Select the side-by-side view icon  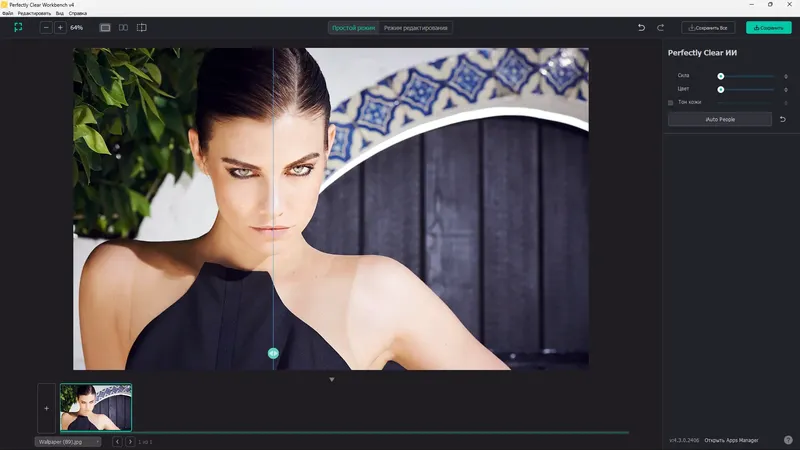(x=123, y=28)
